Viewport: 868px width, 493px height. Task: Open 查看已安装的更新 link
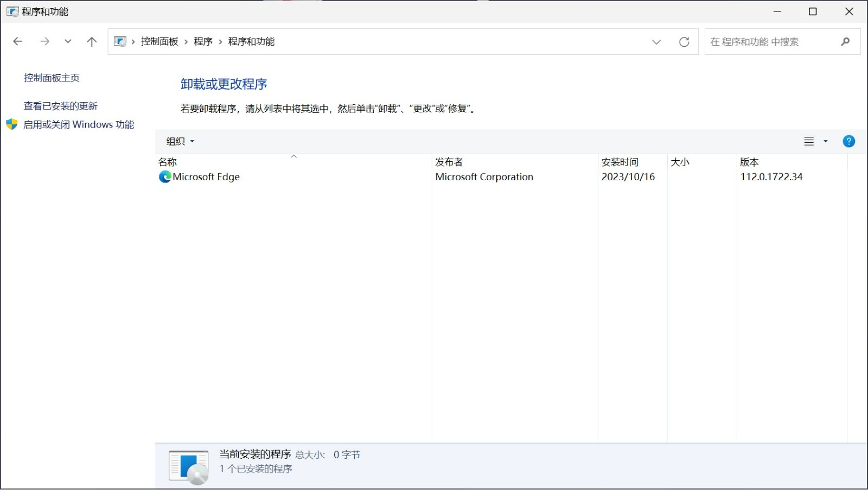click(x=61, y=106)
